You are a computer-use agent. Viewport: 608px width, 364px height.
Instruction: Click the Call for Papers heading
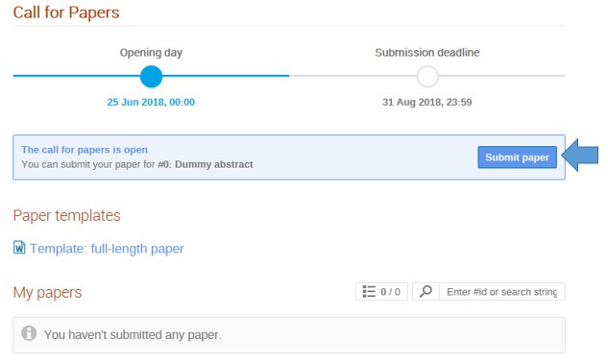point(66,12)
